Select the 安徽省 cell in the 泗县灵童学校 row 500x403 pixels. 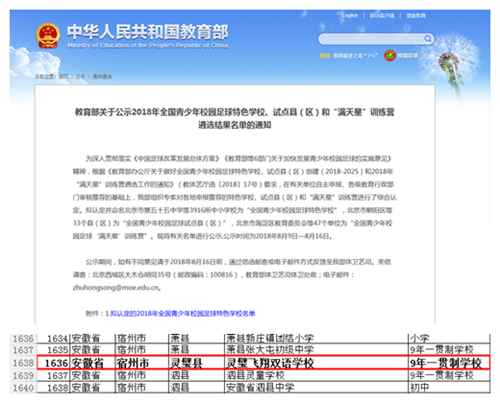pyautogui.click(x=92, y=375)
